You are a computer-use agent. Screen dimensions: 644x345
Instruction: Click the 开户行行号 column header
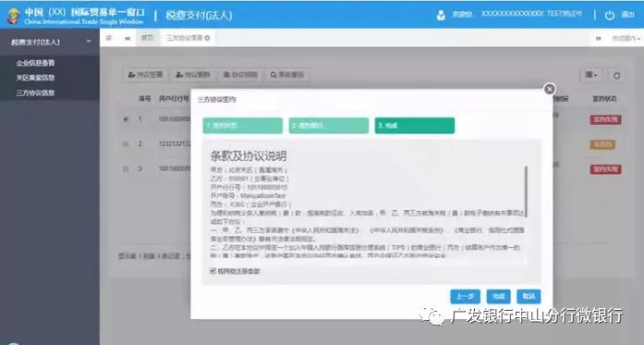click(x=174, y=99)
